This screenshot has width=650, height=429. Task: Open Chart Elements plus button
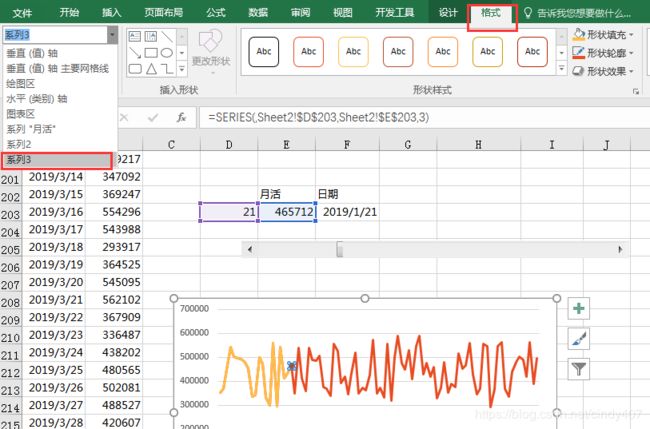tap(579, 308)
